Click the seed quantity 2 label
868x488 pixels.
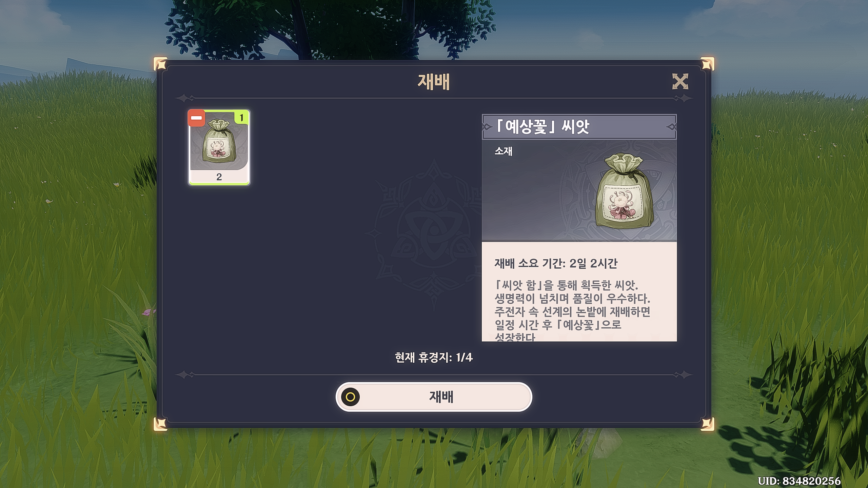tap(219, 177)
